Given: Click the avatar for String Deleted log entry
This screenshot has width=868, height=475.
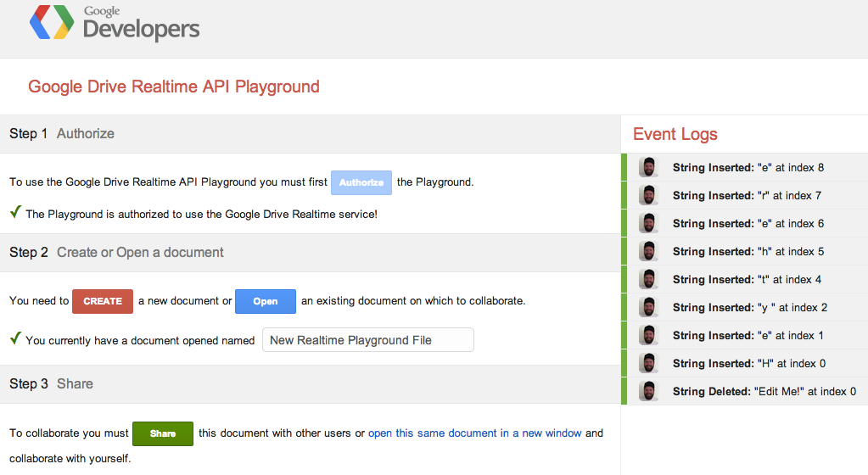Looking at the screenshot, I should [x=648, y=391].
